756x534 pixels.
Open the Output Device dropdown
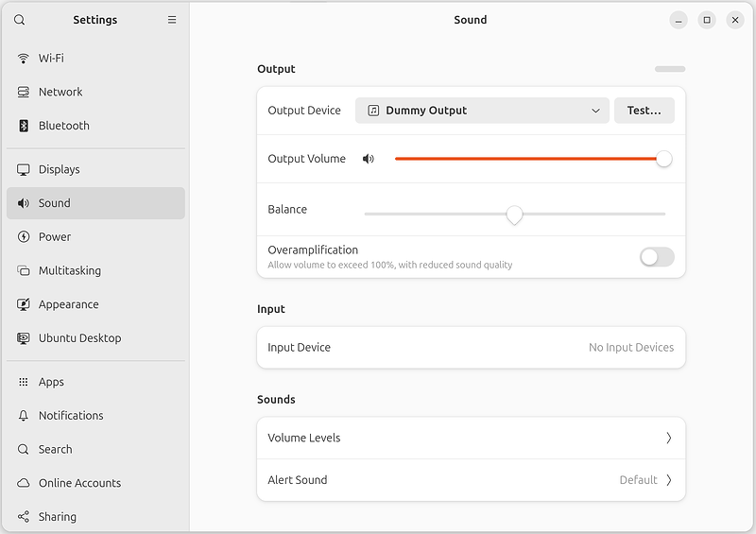[483, 111]
